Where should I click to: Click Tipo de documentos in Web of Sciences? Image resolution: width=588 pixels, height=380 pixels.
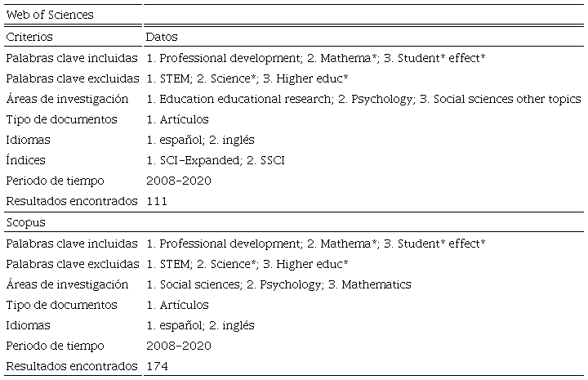point(61,119)
